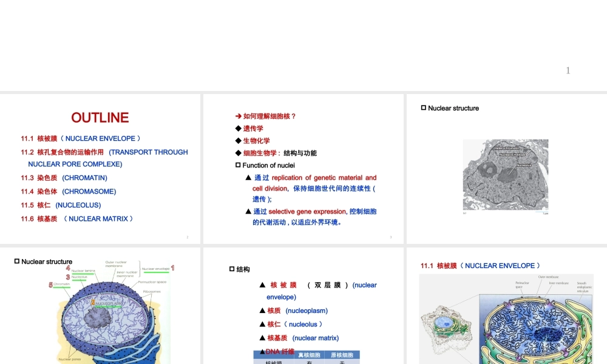Screen dimensions: 607x364
Task: Click the '结构' heading
Action: (240, 269)
